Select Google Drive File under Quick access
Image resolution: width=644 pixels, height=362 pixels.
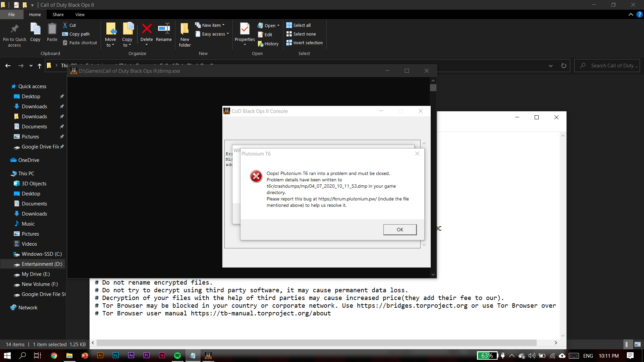40,146
